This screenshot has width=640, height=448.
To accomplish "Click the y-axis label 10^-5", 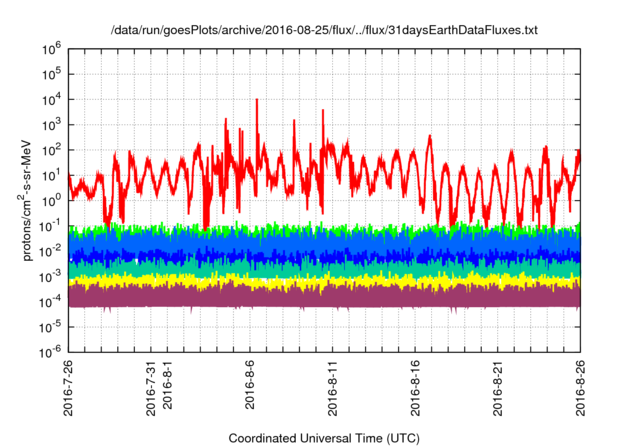I will pos(51,328).
